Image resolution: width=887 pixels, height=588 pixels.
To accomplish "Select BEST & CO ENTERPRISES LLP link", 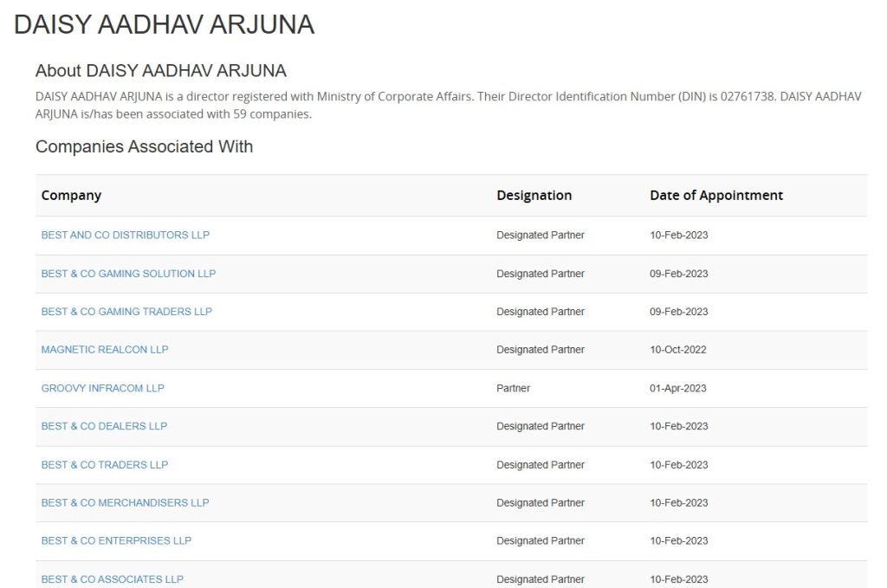I will click(x=116, y=540).
